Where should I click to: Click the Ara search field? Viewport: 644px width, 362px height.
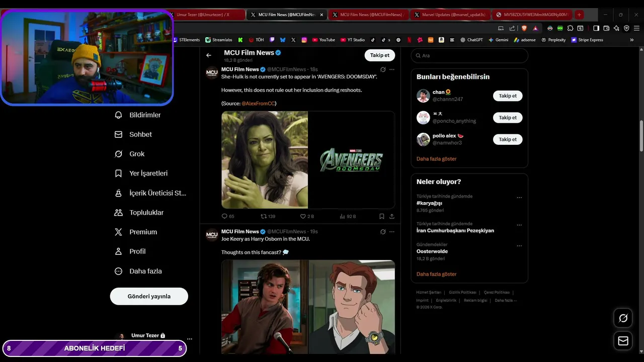pos(469,55)
